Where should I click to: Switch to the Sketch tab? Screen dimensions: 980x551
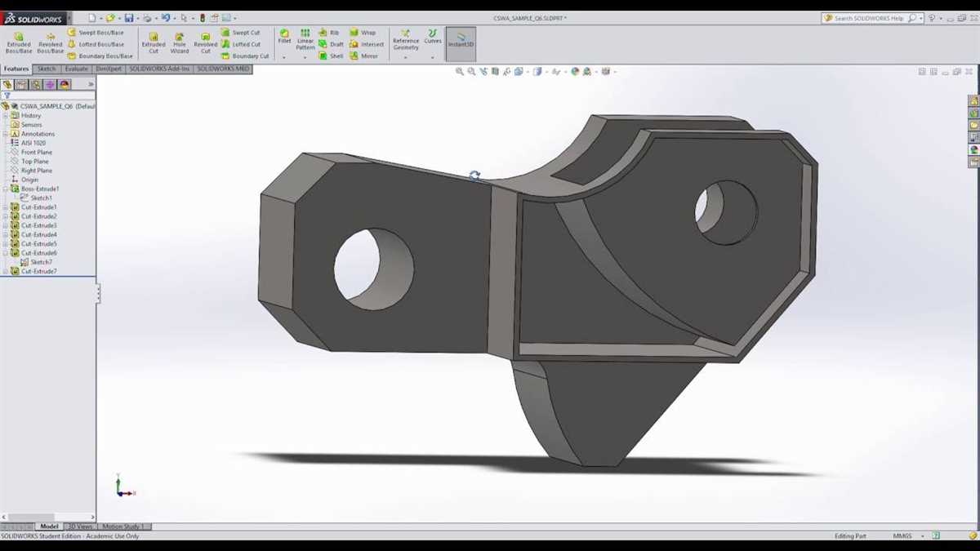coord(47,69)
